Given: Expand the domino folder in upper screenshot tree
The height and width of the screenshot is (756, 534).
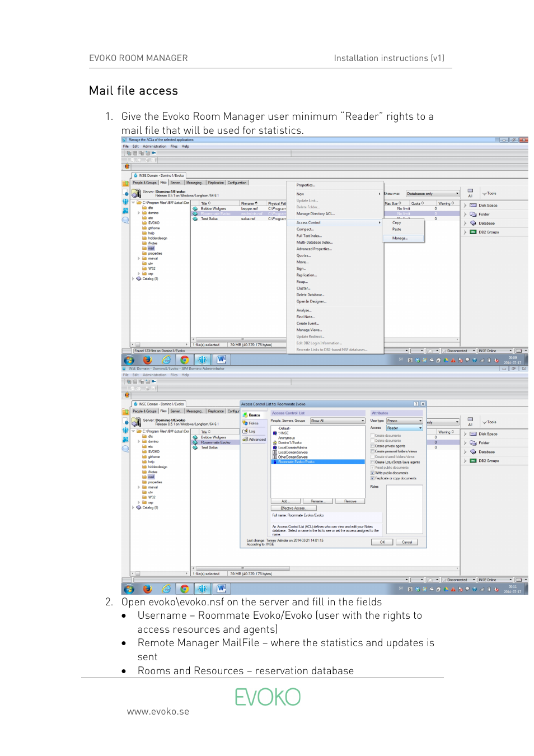Looking at the screenshot, I should click(139, 213).
